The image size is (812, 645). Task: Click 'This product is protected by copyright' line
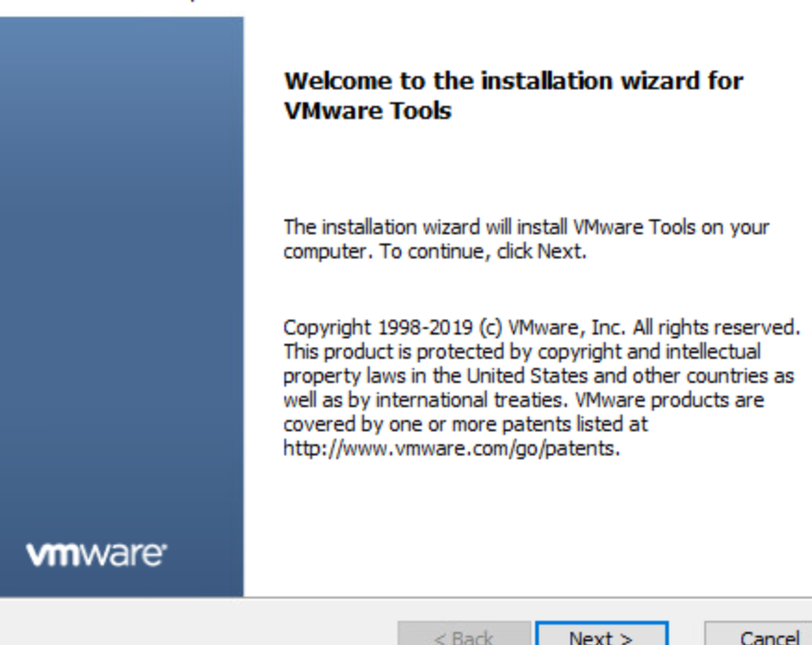522,351
